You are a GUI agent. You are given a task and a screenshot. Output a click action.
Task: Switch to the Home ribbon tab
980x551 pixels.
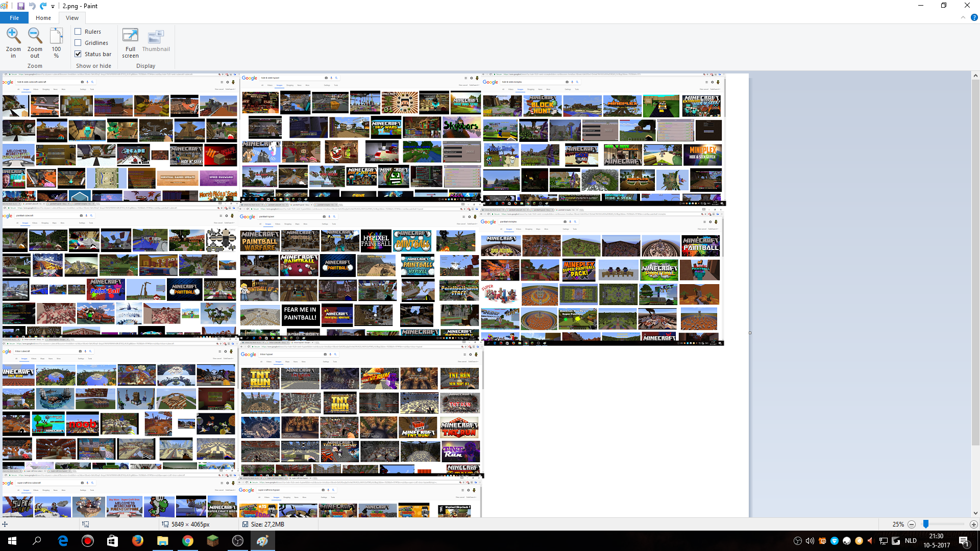43,18
